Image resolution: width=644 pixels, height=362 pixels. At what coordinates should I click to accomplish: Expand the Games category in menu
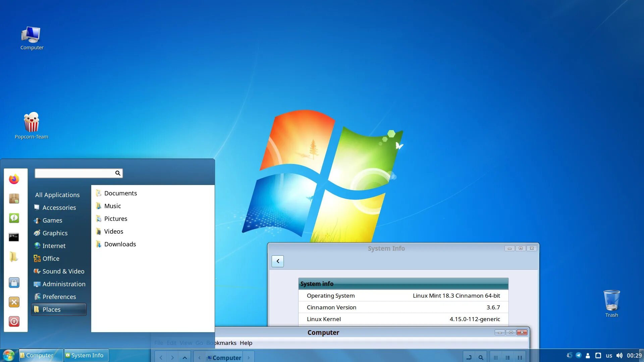52,220
